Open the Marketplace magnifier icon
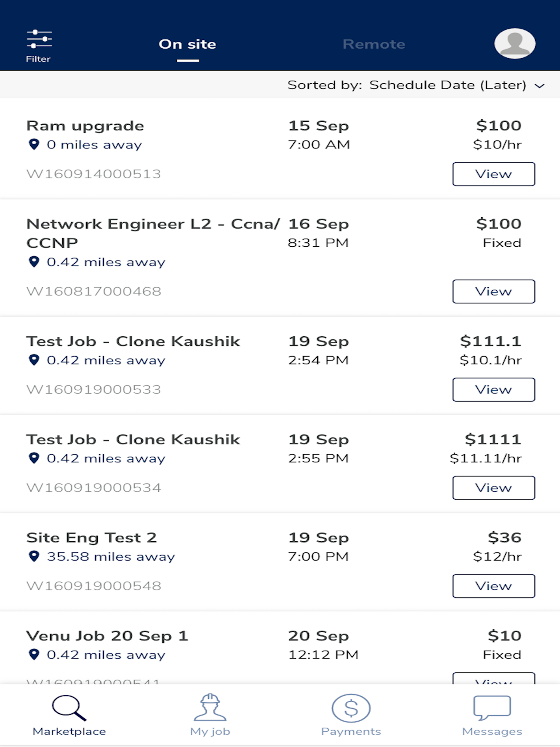560x747 pixels. (69, 708)
